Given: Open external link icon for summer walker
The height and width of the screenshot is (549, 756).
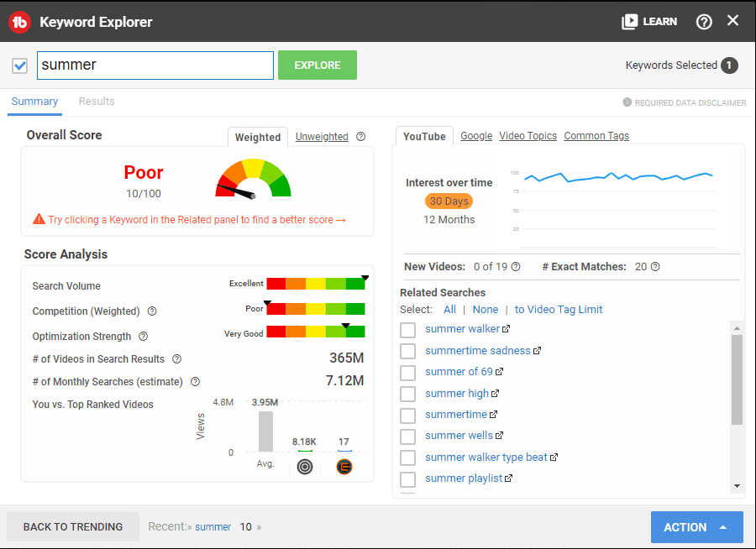Looking at the screenshot, I should [506, 329].
